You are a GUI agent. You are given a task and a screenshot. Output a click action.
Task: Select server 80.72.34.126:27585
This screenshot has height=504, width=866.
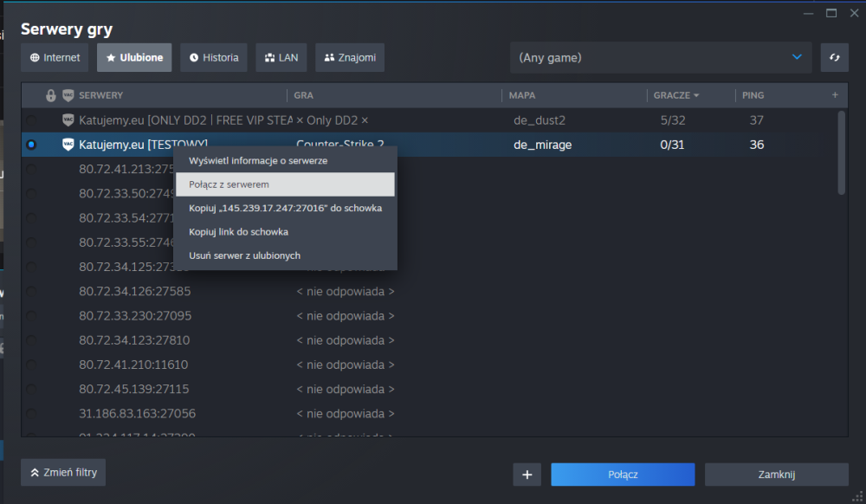[x=135, y=292]
